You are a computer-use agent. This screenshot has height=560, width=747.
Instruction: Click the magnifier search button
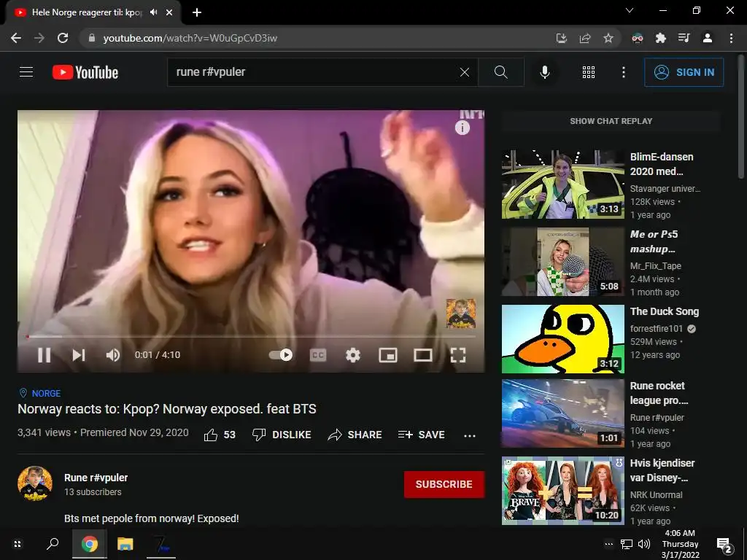click(500, 72)
